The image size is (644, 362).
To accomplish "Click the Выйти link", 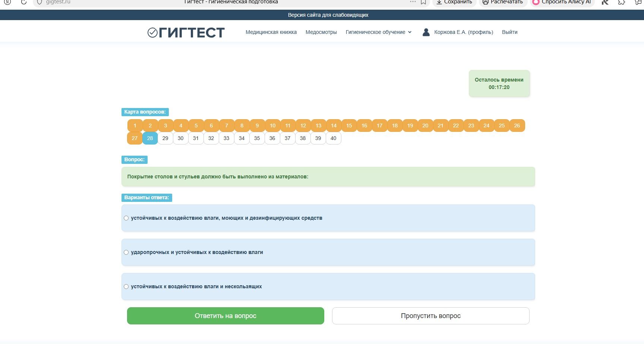I will click(x=509, y=32).
